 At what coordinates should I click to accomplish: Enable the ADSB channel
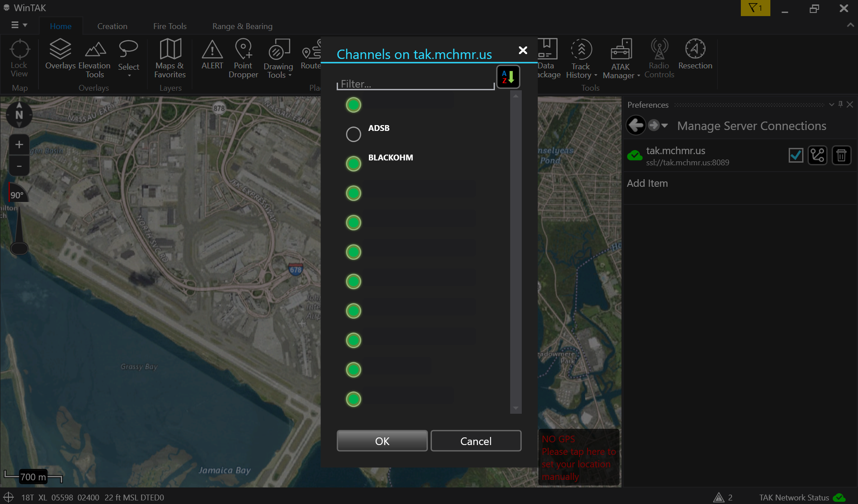353,134
